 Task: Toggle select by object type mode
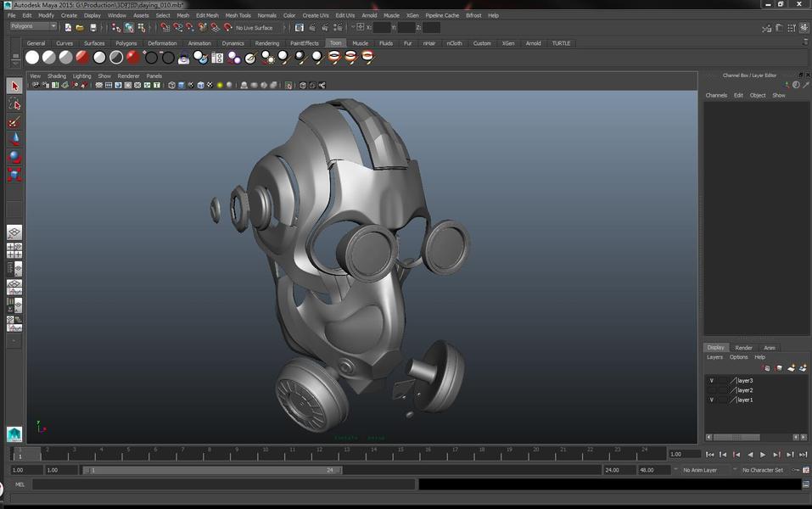point(129,28)
